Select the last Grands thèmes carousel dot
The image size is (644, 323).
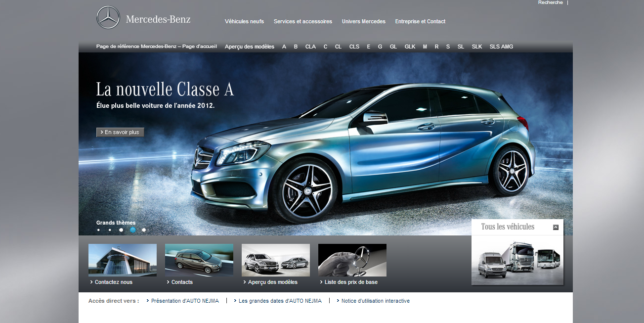(144, 230)
